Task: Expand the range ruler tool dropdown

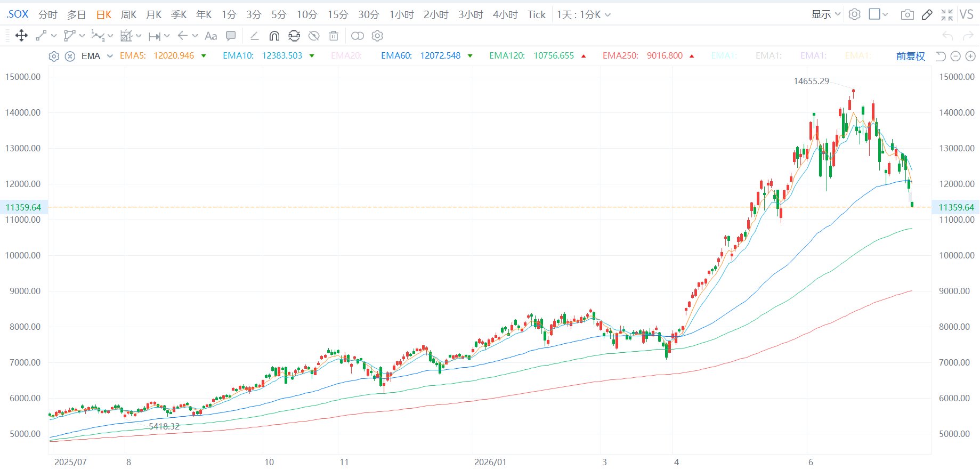Action: [167, 36]
